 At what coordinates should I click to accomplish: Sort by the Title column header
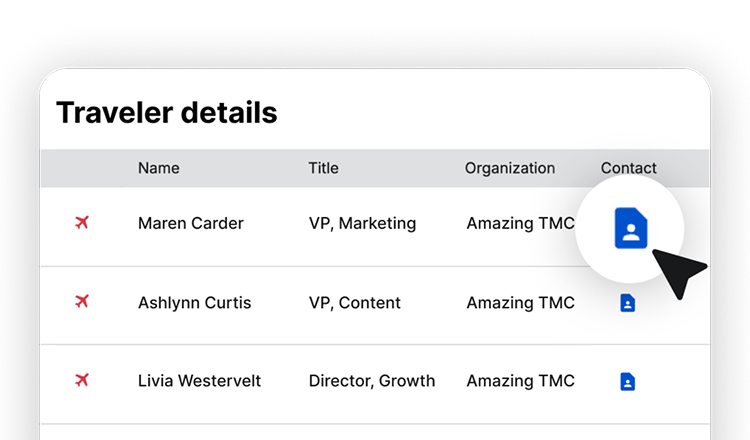pos(323,168)
